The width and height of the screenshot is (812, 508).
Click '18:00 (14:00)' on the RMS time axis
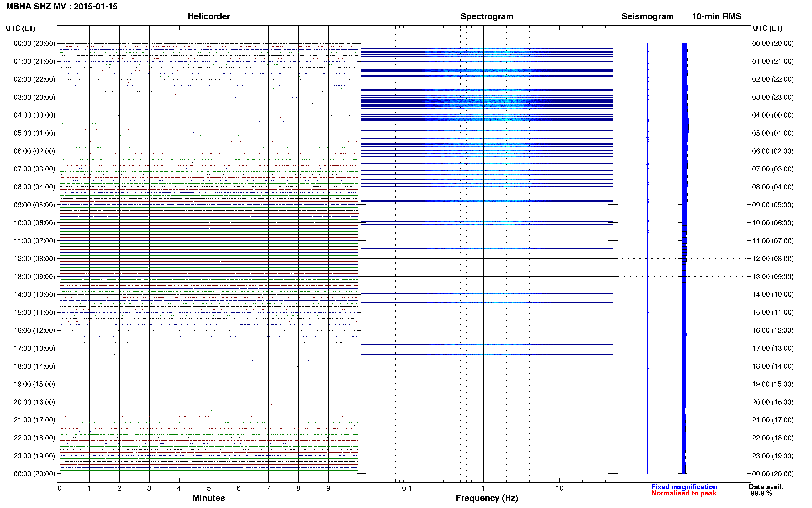[x=773, y=366]
